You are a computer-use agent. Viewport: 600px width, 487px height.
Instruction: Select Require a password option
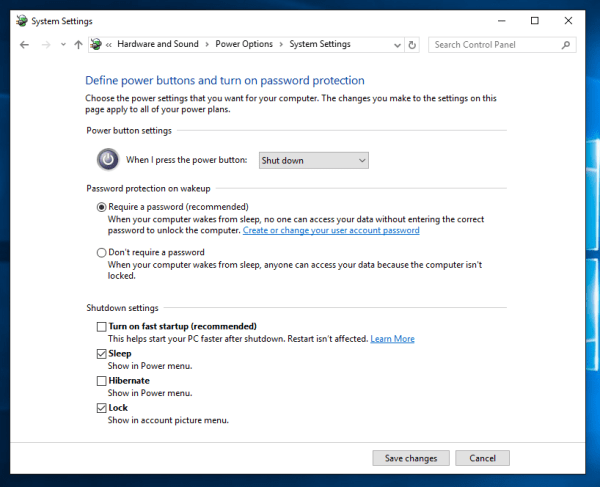coord(102,207)
